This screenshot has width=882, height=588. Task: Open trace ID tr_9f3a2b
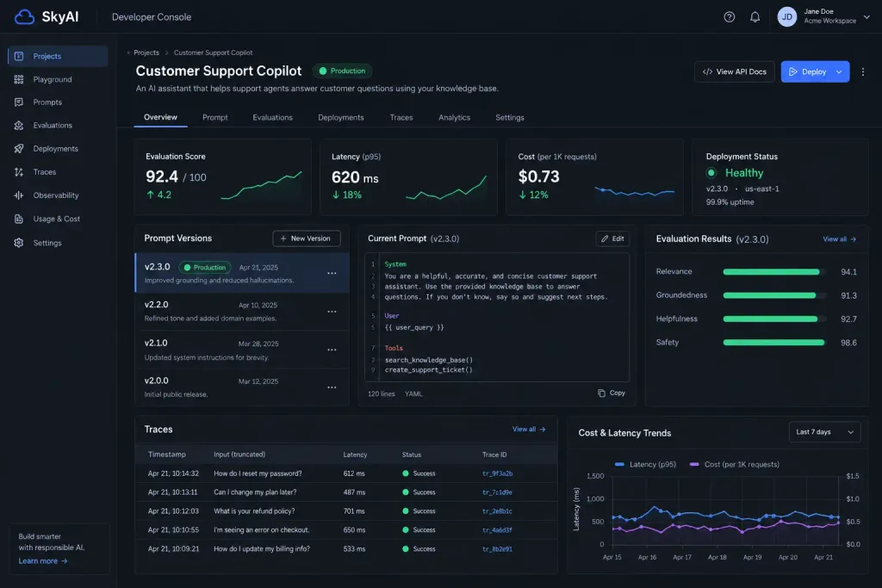[x=497, y=473]
